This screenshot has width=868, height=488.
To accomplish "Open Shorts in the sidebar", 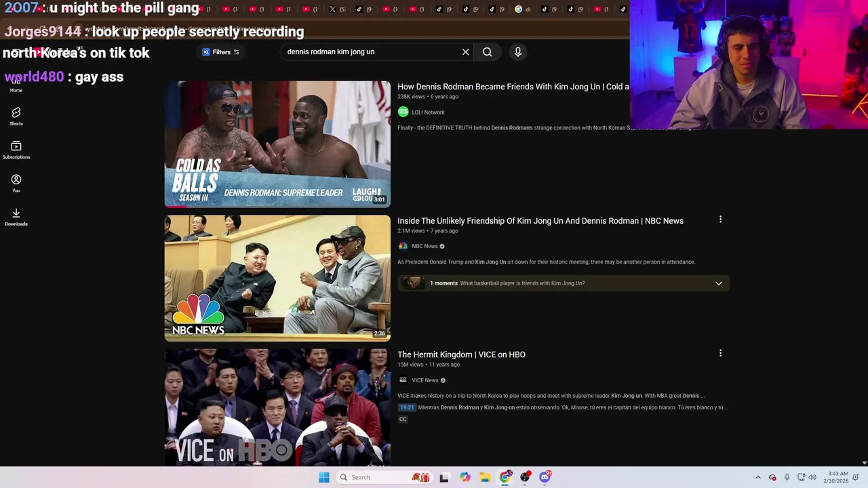I will coord(16,117).
